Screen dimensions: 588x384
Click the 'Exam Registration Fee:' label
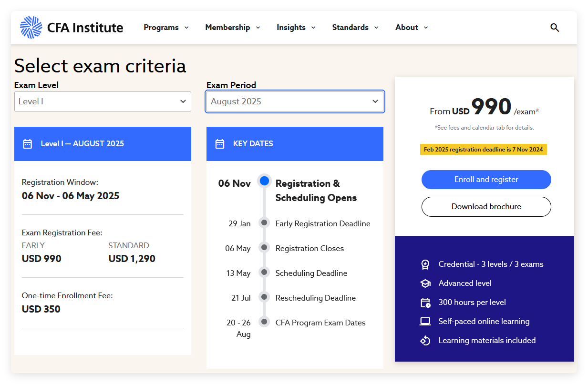pos(62,233)
